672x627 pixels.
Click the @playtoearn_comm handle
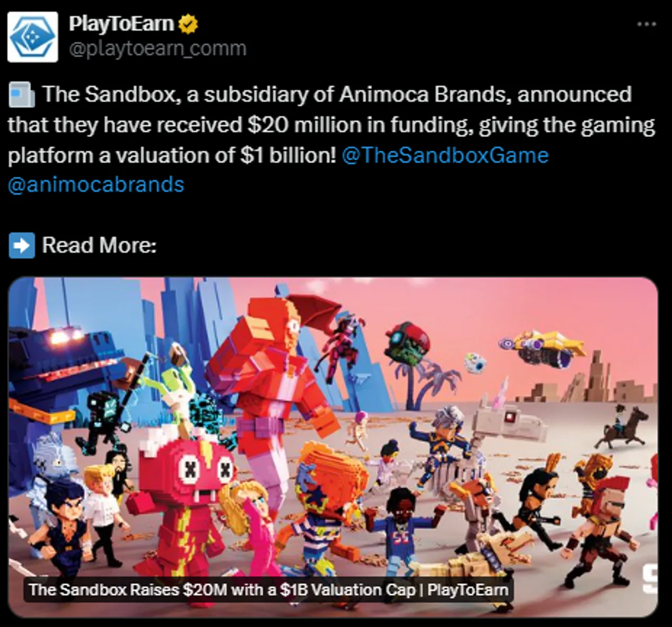pos(157,48)
